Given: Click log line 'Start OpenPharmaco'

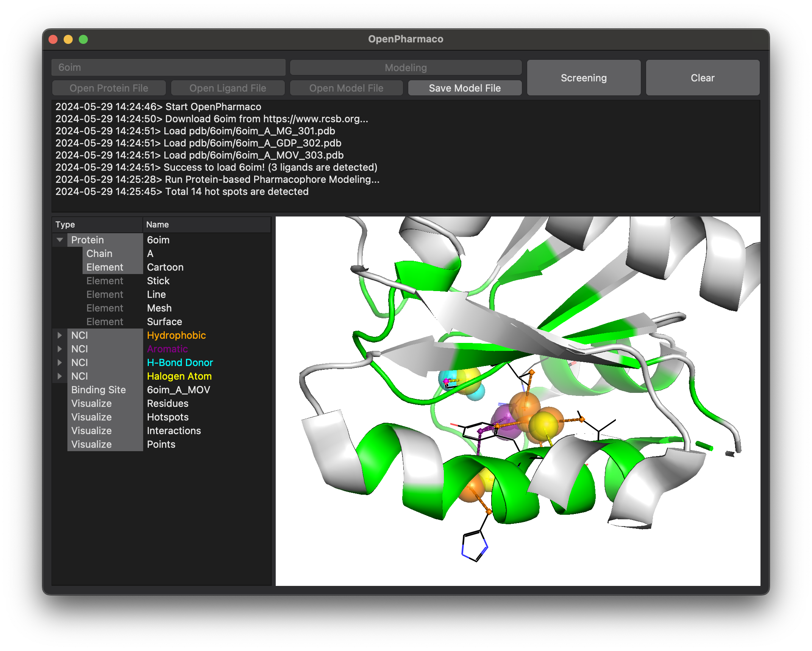Looking at the screenshot, I should point(158,107).
